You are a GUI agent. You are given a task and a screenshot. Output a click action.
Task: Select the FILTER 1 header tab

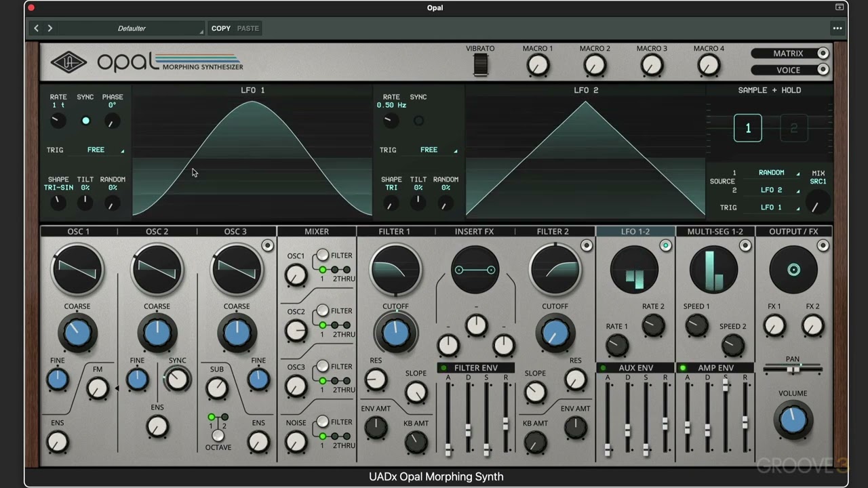pos(395,231)
